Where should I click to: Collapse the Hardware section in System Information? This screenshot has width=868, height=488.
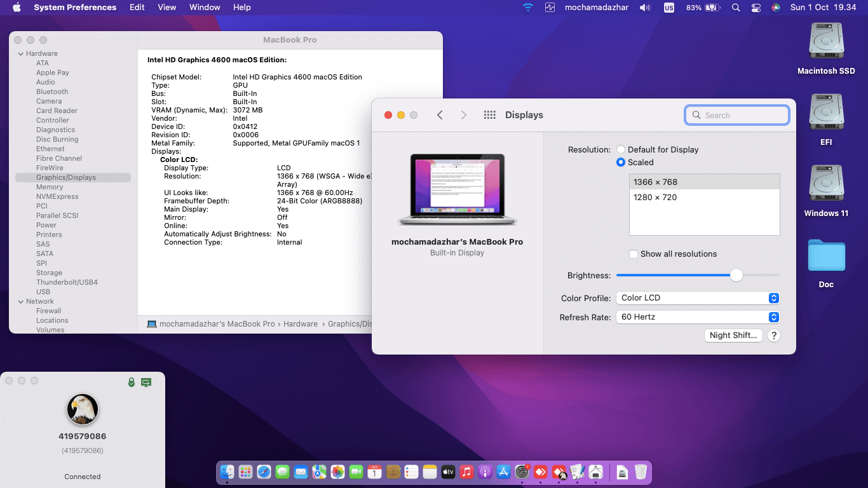pyautogui.click(x=21, y=53)
